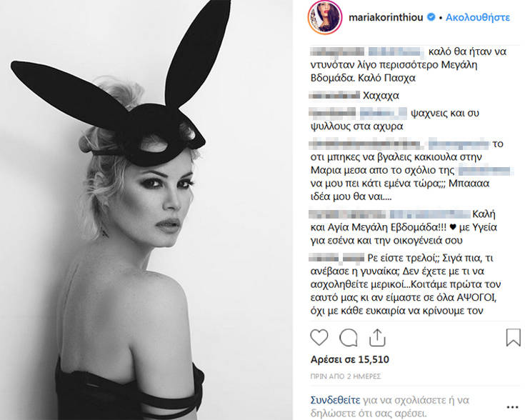The height and width of the screenshot is (420, 525).
Task: Click the comment text Μεγάλη Βδομάδα. Καλό Πασχα
Action: pyautogui.click(x=394, y=71)
